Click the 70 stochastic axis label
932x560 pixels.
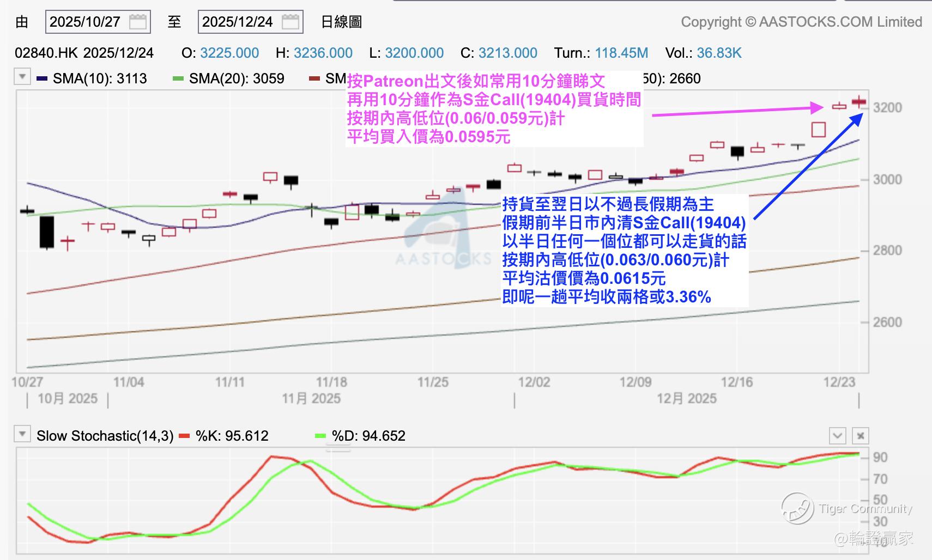880,479
